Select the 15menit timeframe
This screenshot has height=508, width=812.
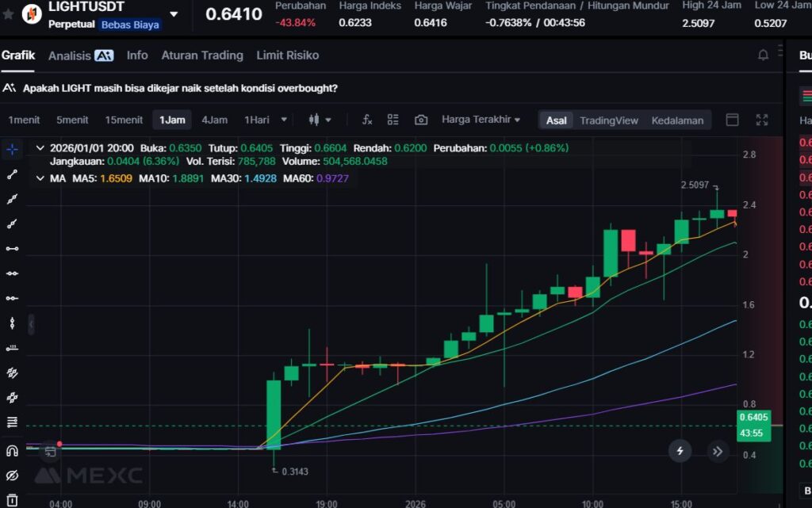pyautogui.click(x=124, y=120)
